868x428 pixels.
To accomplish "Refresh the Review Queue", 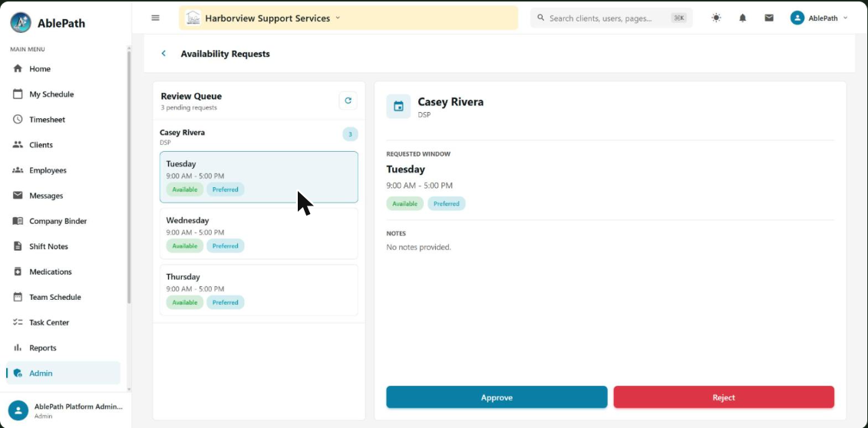I will coord(348,100).
